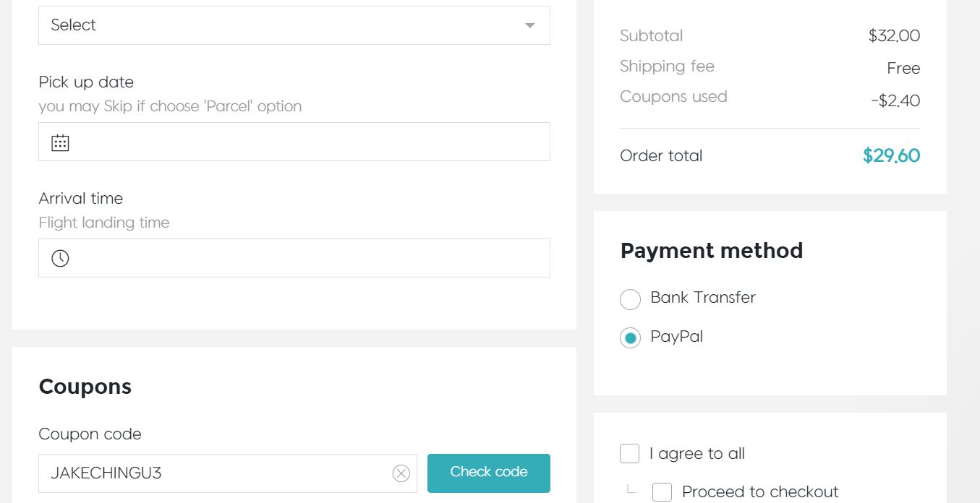The width and height of the screenshot is (980, 503).
Task: Click the Coupon code text field
Action: coord(217,473)
